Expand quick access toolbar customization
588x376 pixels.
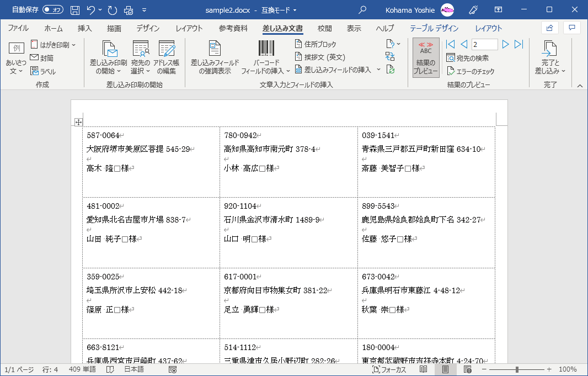point(145,10)
